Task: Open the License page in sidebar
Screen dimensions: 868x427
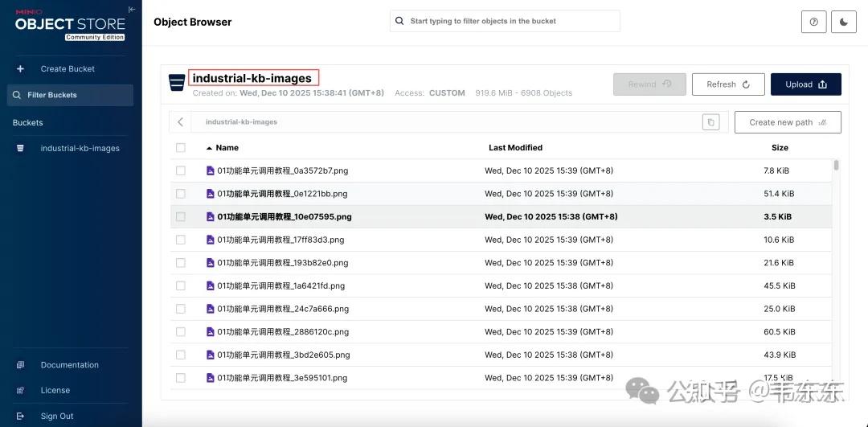Action: (55, 391)
